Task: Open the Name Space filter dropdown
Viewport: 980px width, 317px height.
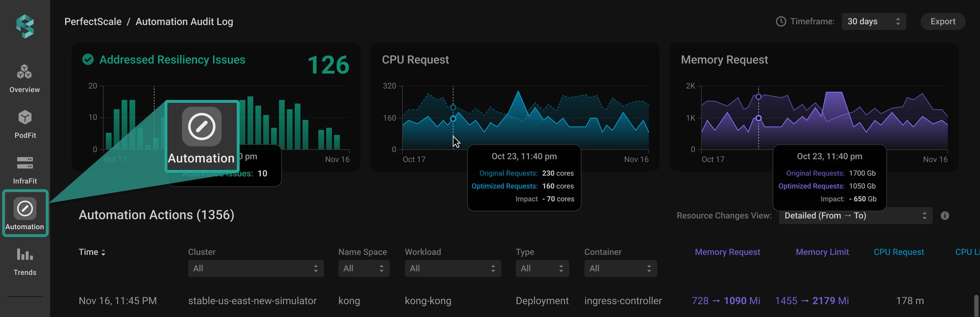Action: pyautogui.click(x=364, y=269)
